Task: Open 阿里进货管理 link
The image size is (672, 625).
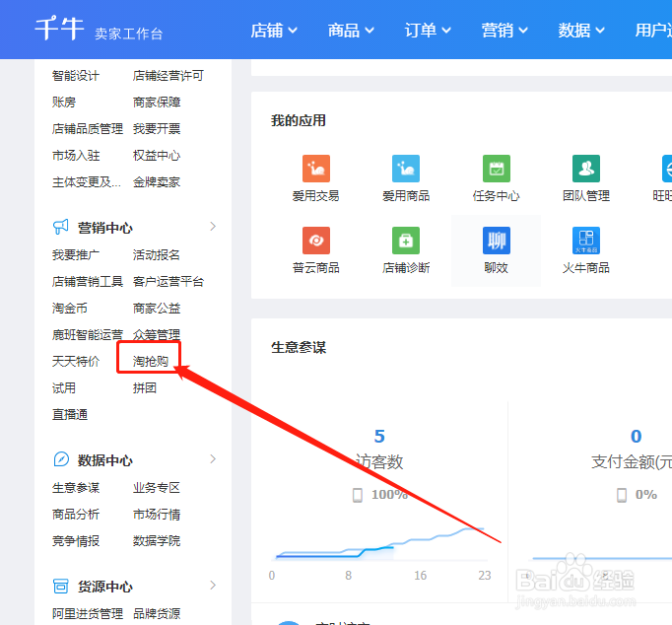Action: point(88,614)
